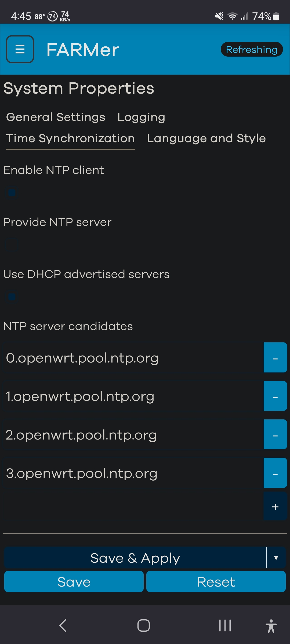Edit the 0.openwrt.pool.ntp.org text field
This screenshot has width=290, height=644.
coord(132,358)
